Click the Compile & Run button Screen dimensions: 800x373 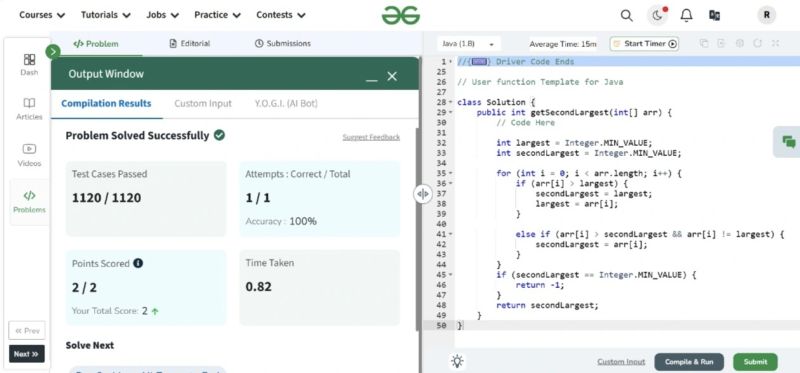tap(689, 362)
